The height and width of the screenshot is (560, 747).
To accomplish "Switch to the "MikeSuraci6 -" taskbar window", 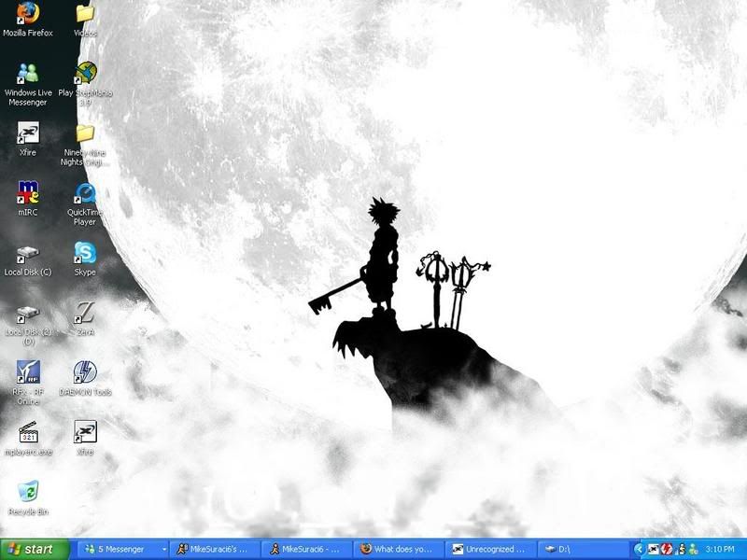I will tap(307, 550).
